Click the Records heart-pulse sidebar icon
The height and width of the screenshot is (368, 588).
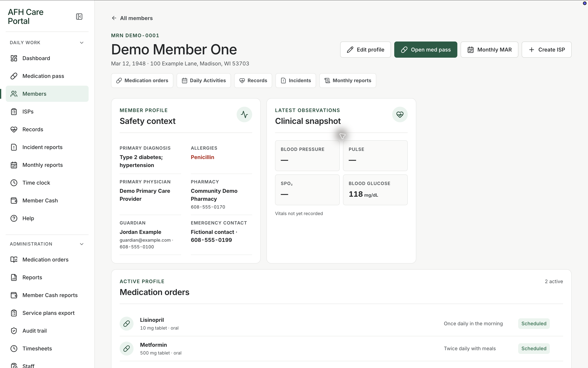tap(14, 129)
